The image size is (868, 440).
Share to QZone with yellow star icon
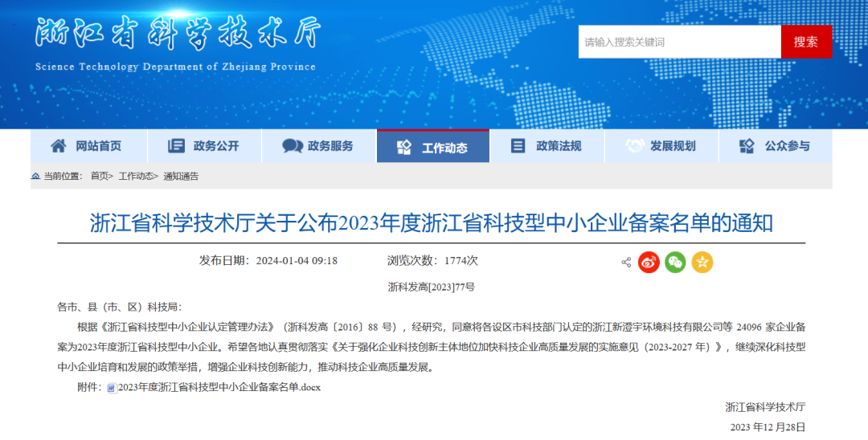(702, 262)
